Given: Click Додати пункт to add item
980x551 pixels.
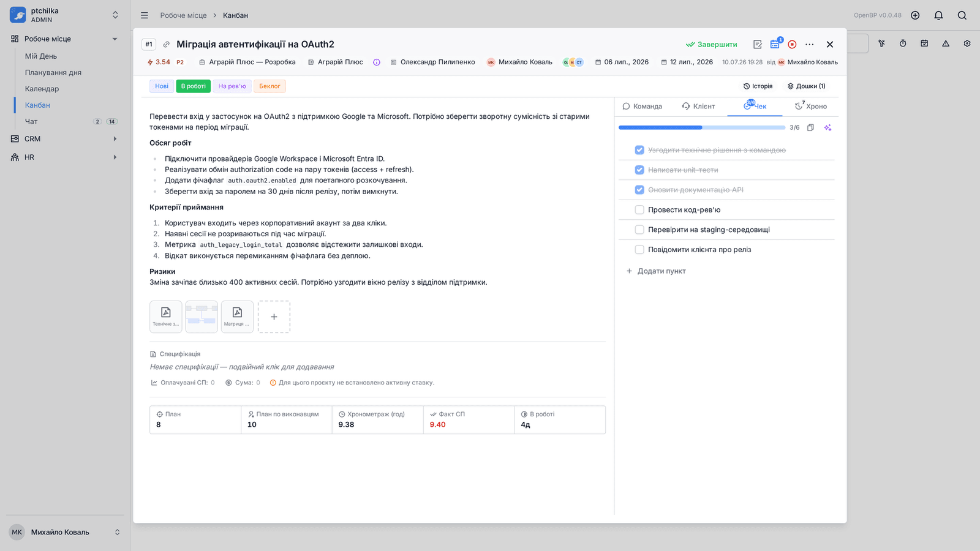Looking at the screenshot, I should click(656, 271).
